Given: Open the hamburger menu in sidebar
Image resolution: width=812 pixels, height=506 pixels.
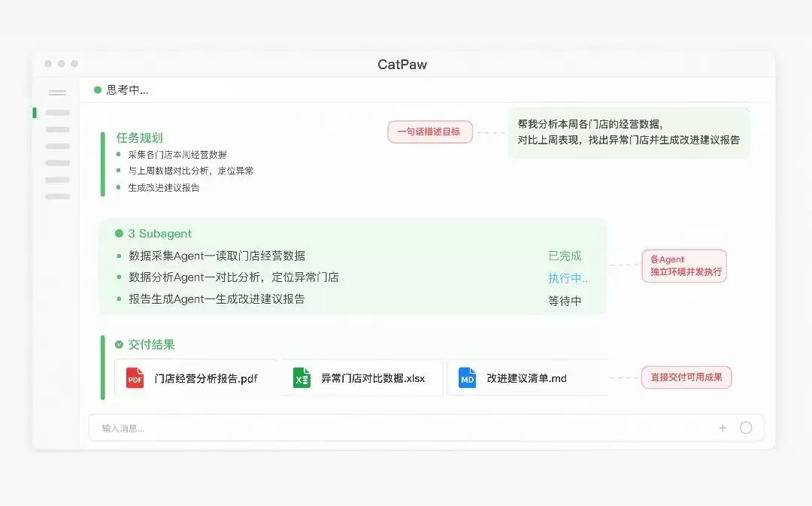Looking at the screenshot, I should tap(57, 92).
